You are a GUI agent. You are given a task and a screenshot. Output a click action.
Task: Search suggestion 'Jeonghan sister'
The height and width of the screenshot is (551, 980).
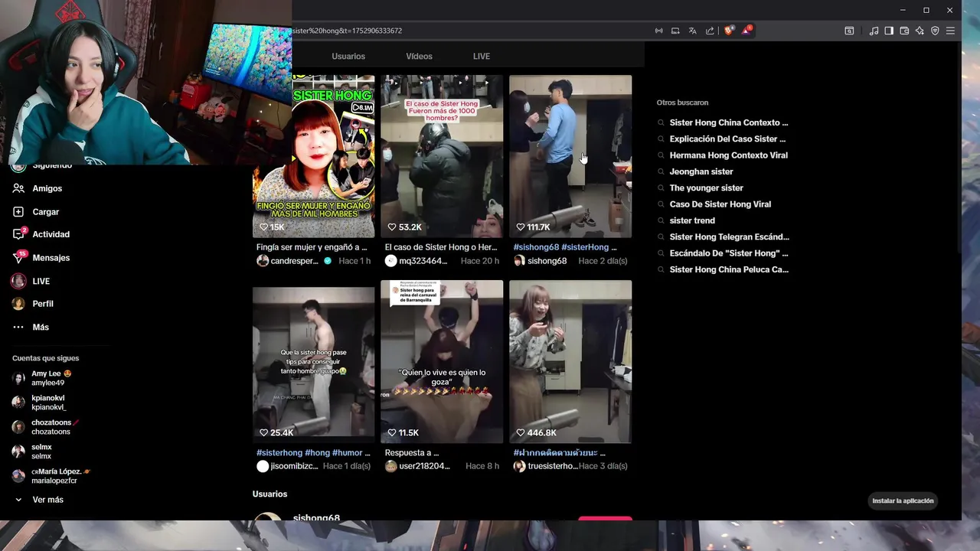tap(701, 171)
